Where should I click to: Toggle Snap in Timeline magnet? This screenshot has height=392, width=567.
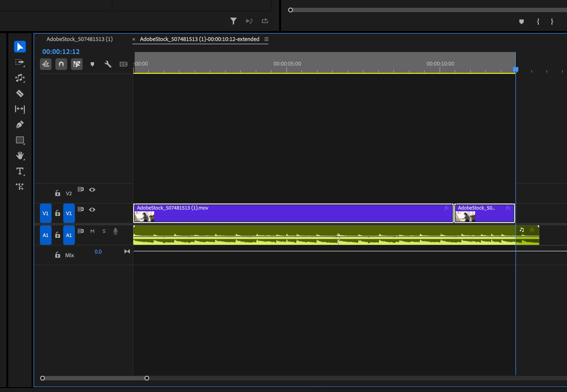pos(61,64)
